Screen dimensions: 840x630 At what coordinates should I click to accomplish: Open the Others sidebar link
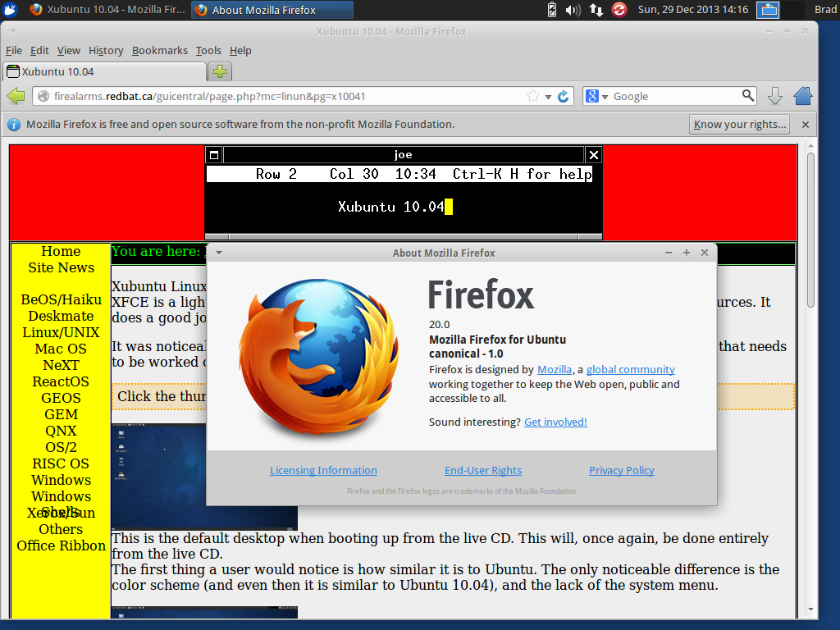pos(61,529)
